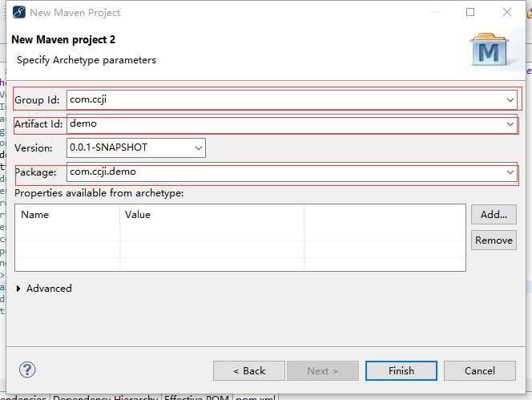Click into the Group Id field com.ccji
The width and height of the screenshot is (532, 400).
click(292, 100)
